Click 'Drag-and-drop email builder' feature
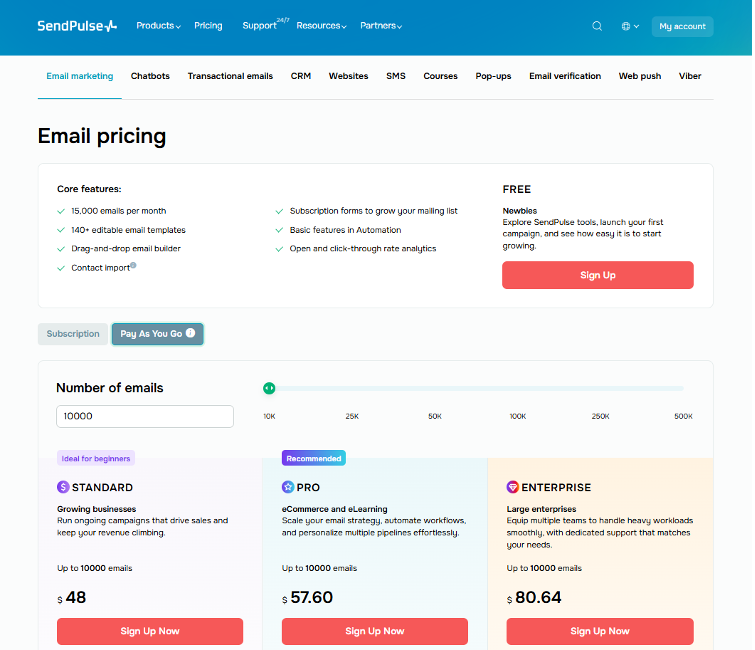Screen dimensions: 755x650 pyautogui.click(x=126, y=248)
